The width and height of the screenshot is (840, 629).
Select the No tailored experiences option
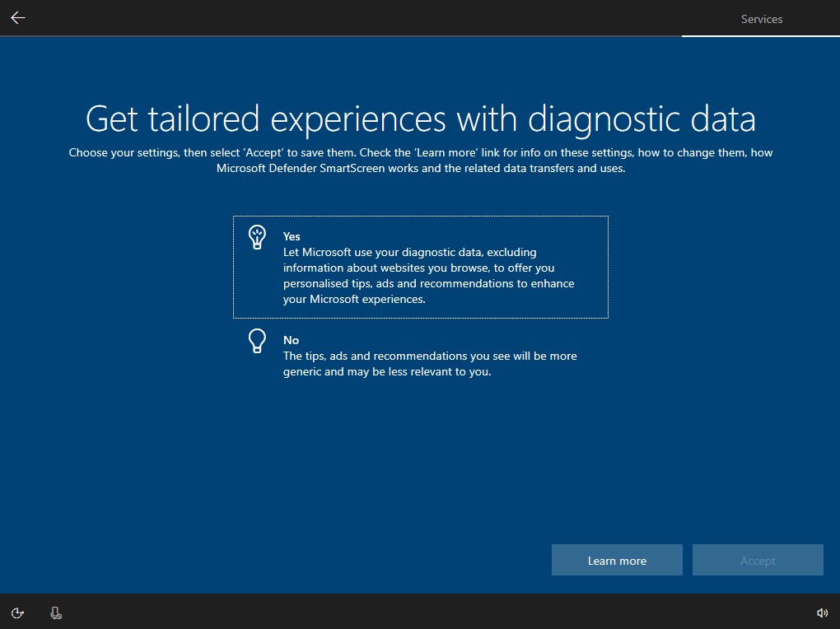coord(421,355)
